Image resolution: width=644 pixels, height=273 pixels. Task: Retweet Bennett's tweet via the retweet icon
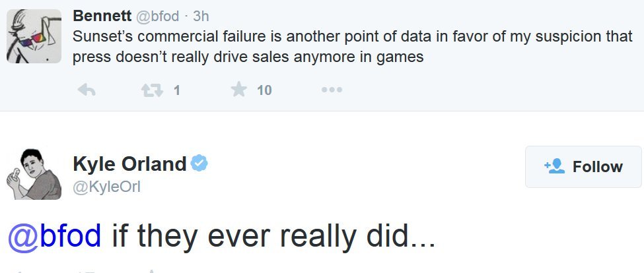(151, 90)
